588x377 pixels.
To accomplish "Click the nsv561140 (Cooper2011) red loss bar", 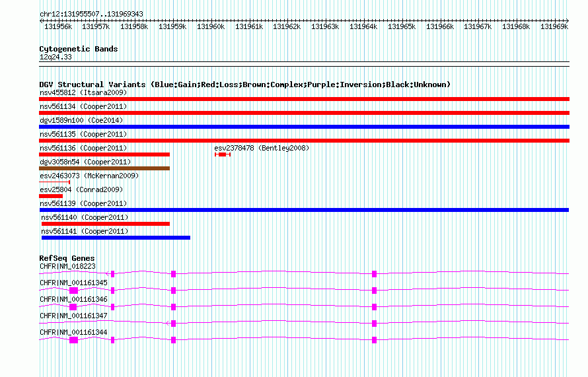I will [x=105, y=224].
